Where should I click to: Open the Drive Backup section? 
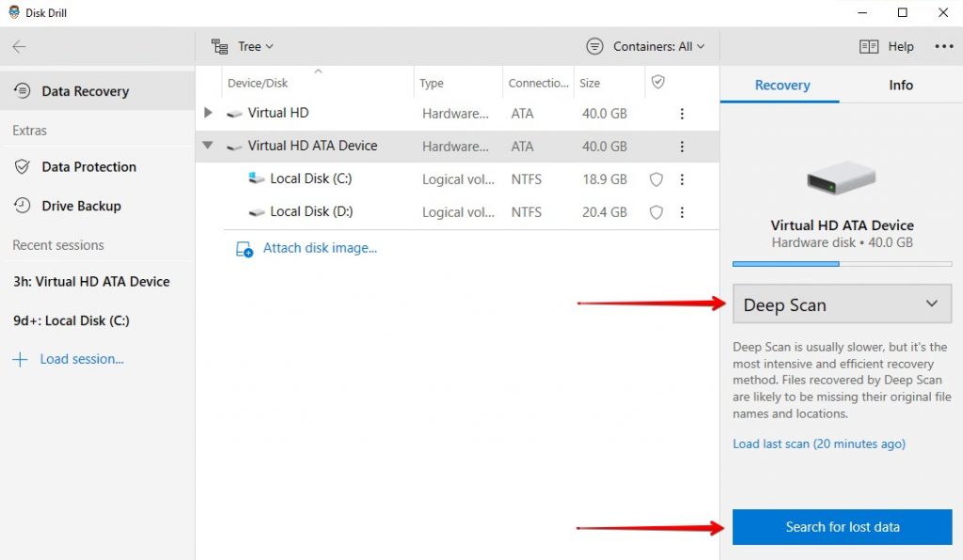pos(81,206)
